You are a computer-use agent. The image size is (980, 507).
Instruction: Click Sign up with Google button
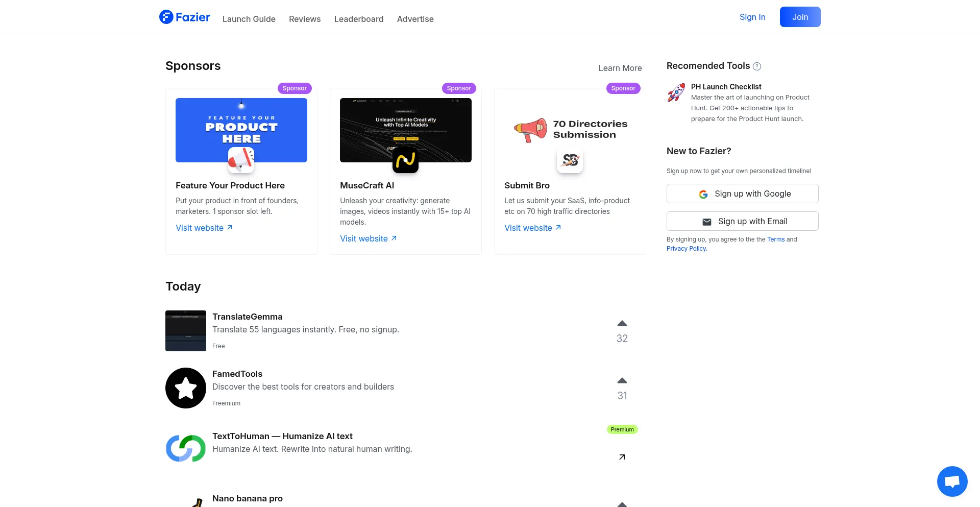coord(743,194)
